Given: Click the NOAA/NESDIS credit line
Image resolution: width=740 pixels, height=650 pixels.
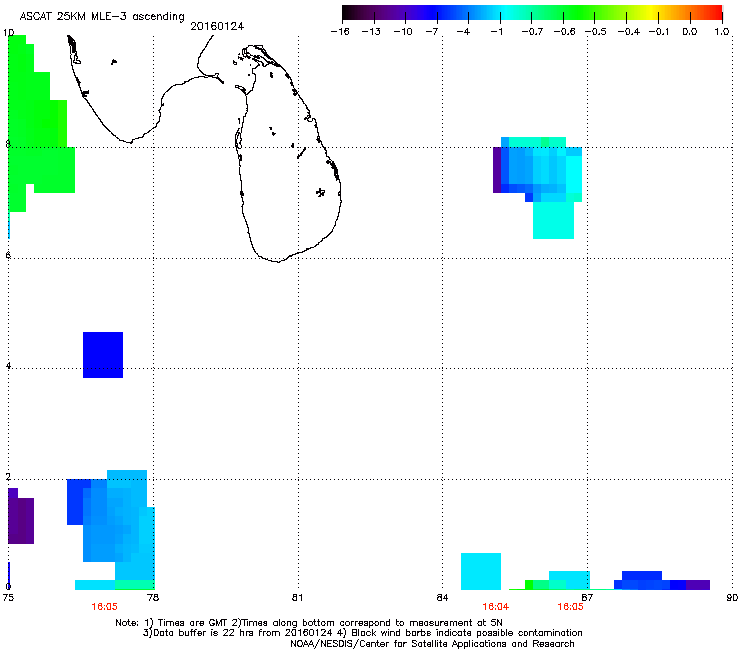Looking at the screenshot, I should pyautogui.click(x=432, y=643).
